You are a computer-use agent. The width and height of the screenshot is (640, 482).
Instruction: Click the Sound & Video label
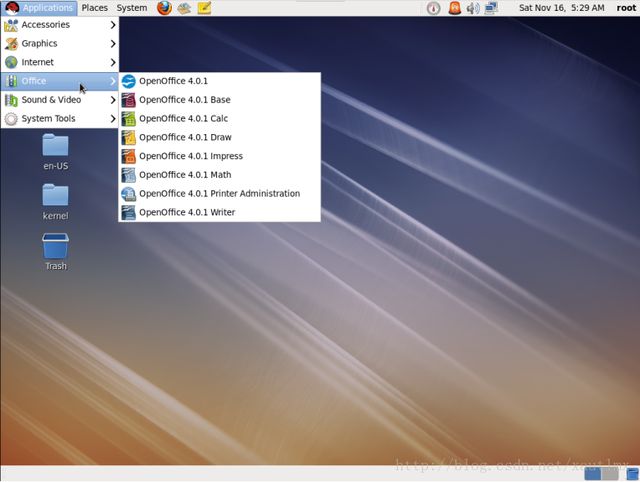click(51, 100)
